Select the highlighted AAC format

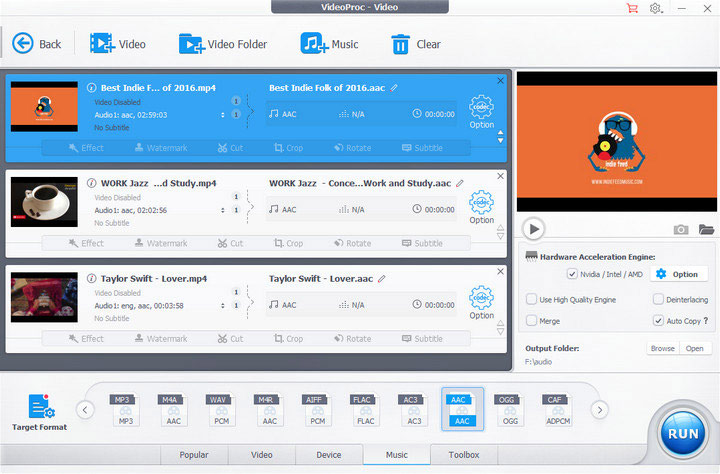coord(462,409)
